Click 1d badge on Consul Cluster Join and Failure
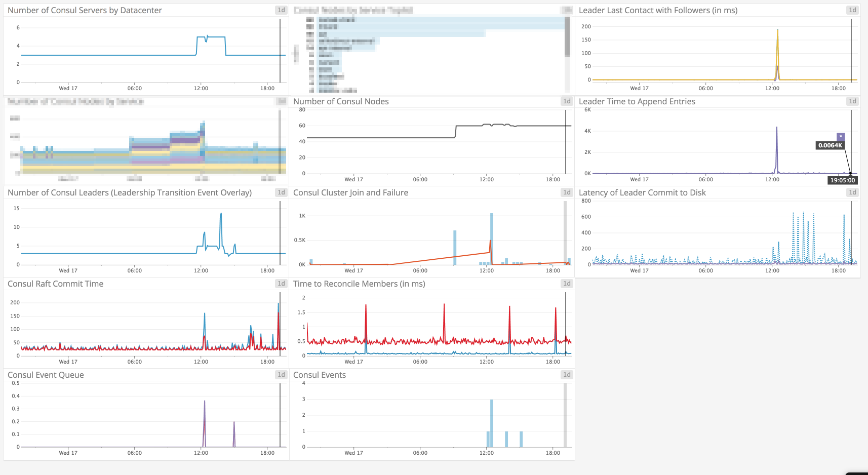 click(567, 192)
